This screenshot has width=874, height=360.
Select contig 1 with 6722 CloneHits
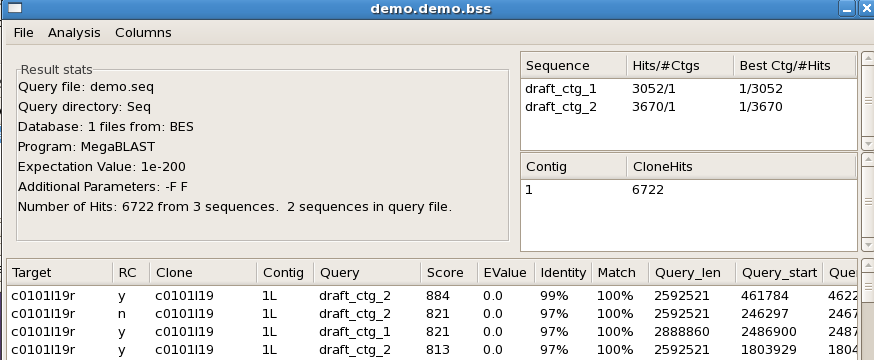[x=688, y=190]
